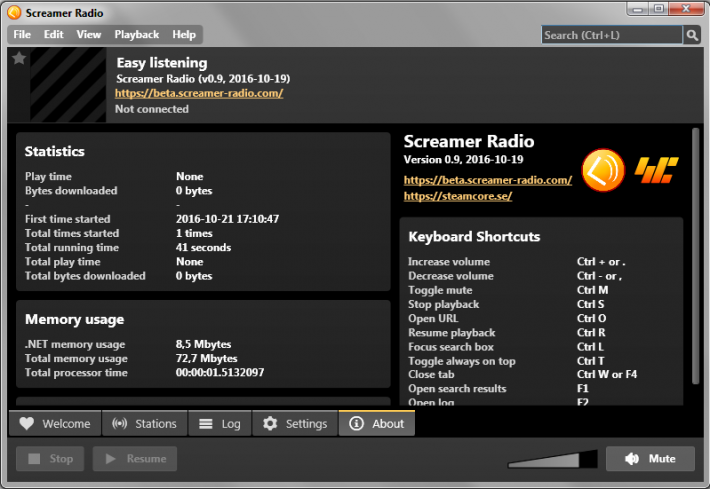Click the About panel vertical scrollbar

click(696, 257)
